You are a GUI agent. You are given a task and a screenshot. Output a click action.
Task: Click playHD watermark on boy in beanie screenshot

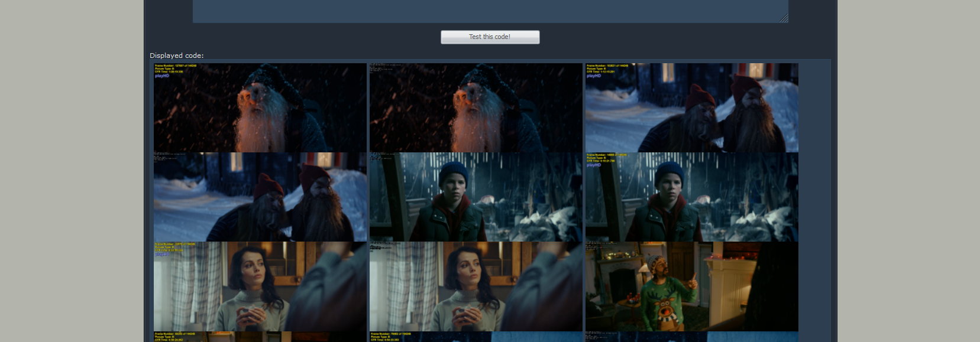594,165
